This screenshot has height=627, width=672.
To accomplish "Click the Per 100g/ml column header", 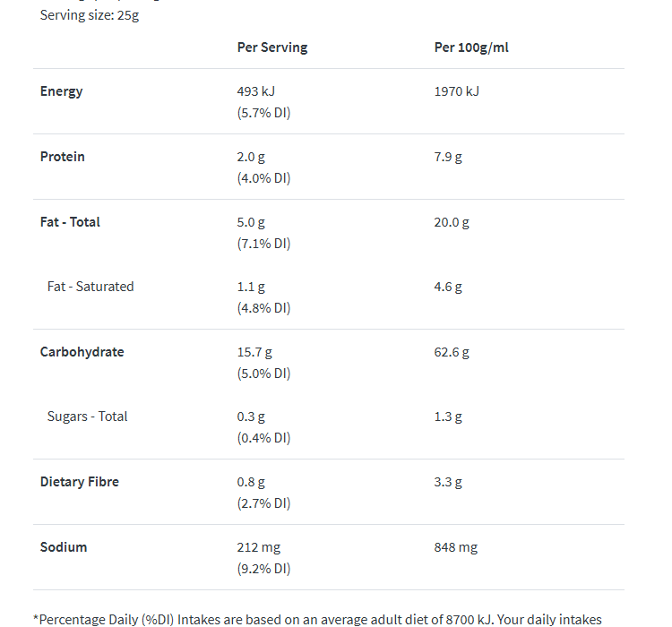I will 471,47.
